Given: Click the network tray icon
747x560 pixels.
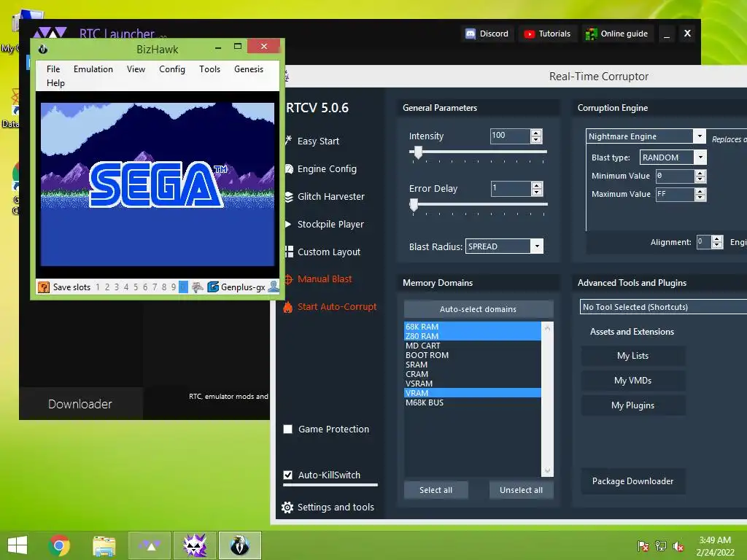Looking at the screenshot, I should click(x=661, y=546).
